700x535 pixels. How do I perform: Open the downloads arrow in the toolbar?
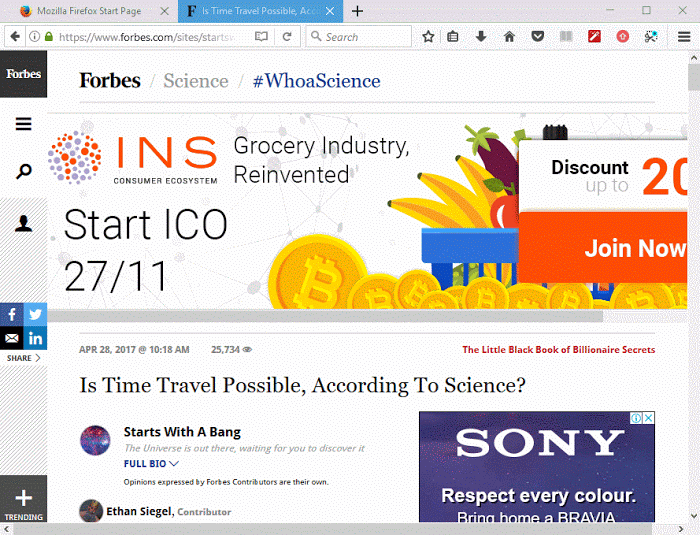[x=481, y=37]
